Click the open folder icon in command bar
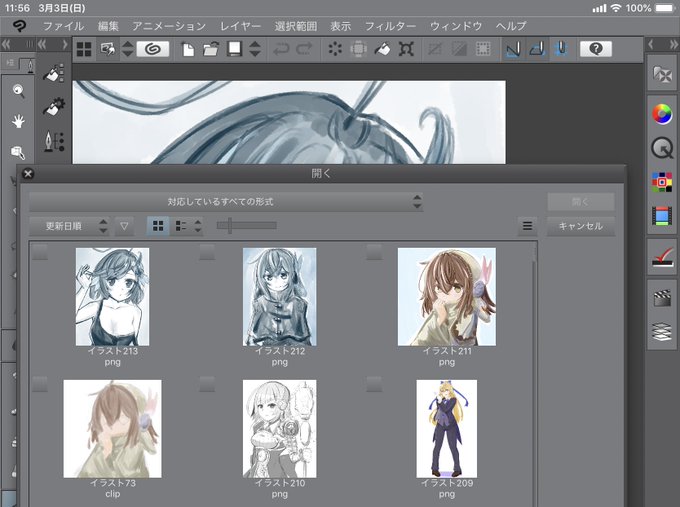Viewport: 680px width, 507px height. point(211,49)
